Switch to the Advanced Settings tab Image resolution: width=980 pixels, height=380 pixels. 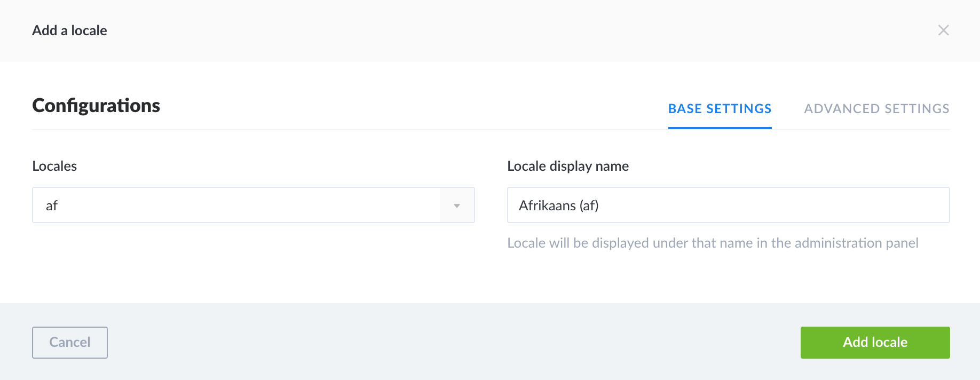tap(876, 108)
